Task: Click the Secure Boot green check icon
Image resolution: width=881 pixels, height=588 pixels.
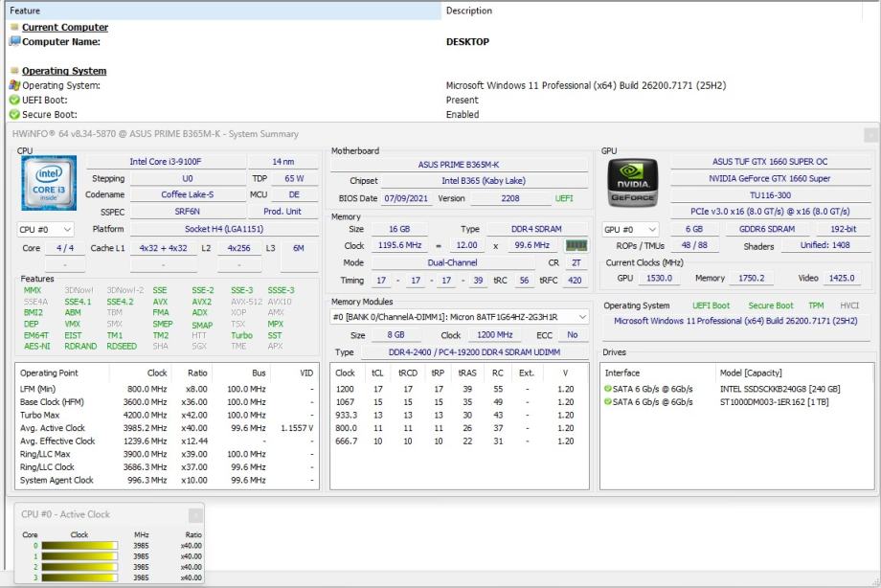Action: [x=14, y=114]
